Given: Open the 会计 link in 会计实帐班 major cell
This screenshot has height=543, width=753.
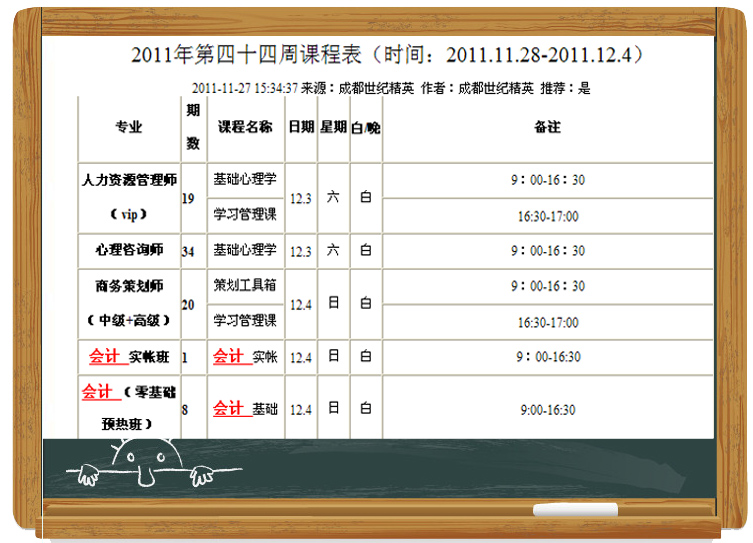Looking at the screenshot, I should tap(105, 356).
